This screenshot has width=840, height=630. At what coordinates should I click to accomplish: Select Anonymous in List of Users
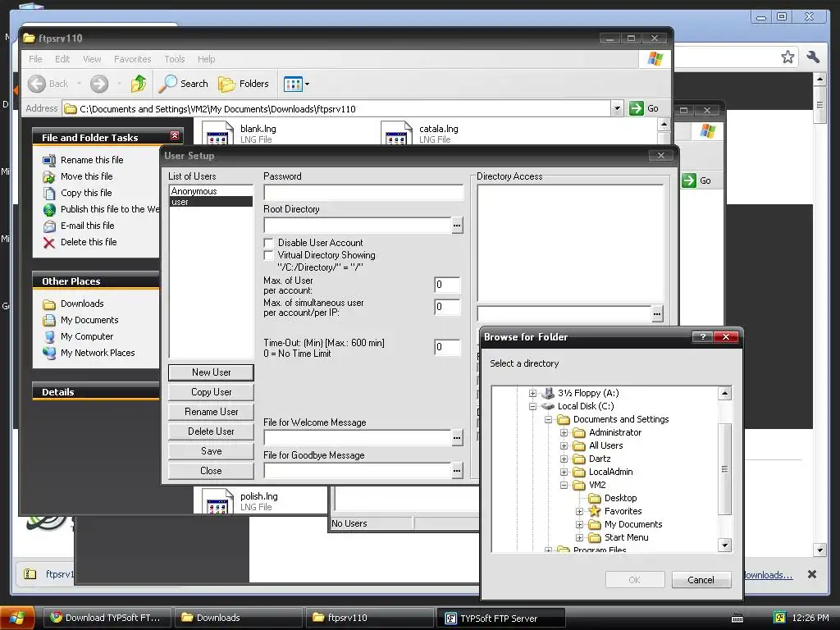(211, 191)
